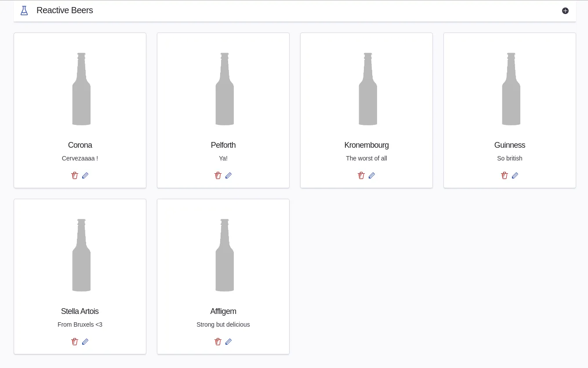The image size is (588, 368).
Task: Click the add beer plus icon
Action: pyautogui.click(x=565, y=11)
